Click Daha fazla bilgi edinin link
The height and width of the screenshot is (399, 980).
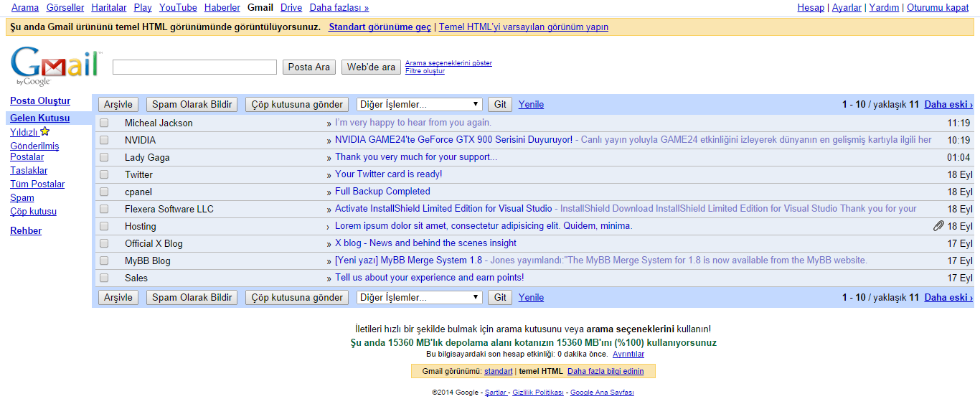tap(606, 371)
